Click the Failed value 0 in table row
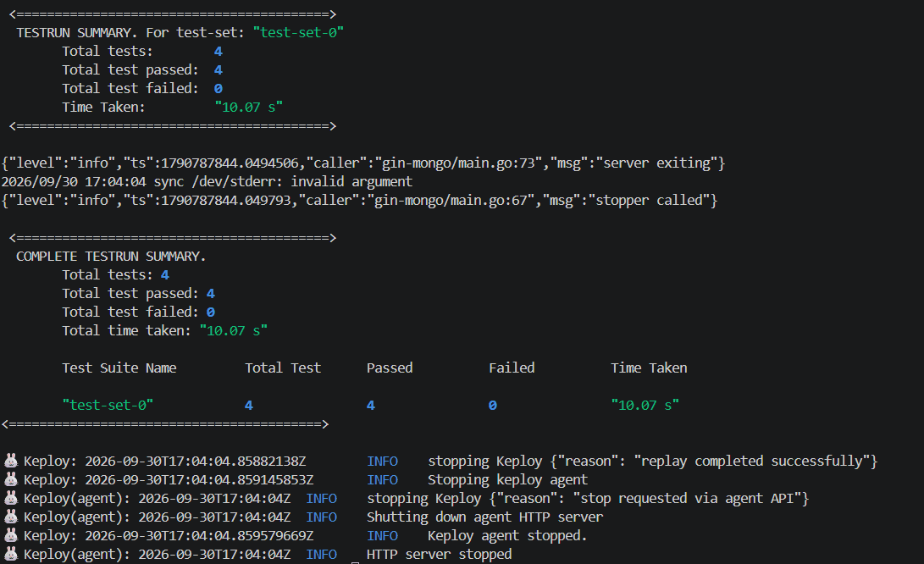Image resolution: width=924 pixels, height=564 pixels. (493, 406)
